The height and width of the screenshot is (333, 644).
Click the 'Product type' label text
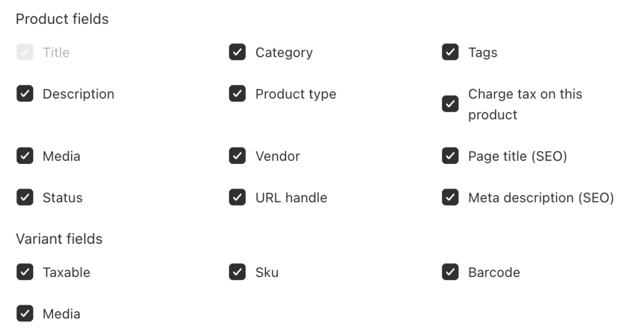[296, 94]
